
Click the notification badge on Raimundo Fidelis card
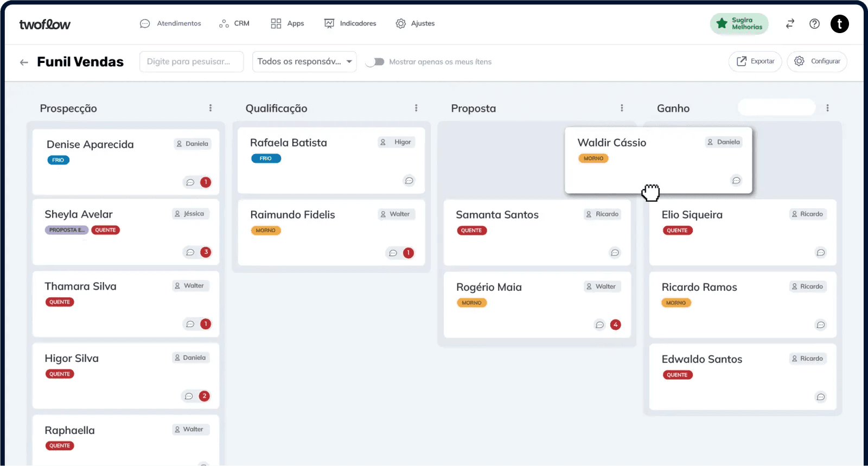click(409, 253)
